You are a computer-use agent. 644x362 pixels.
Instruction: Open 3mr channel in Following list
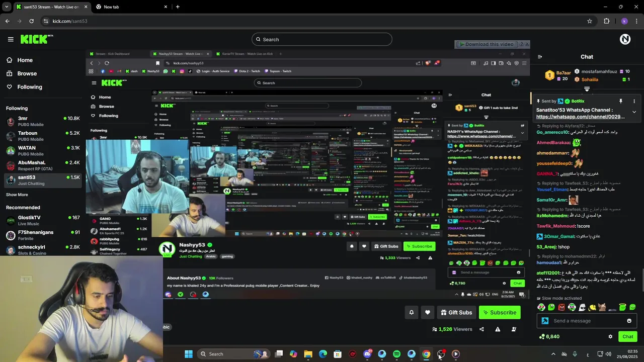[x=43, y=121]
